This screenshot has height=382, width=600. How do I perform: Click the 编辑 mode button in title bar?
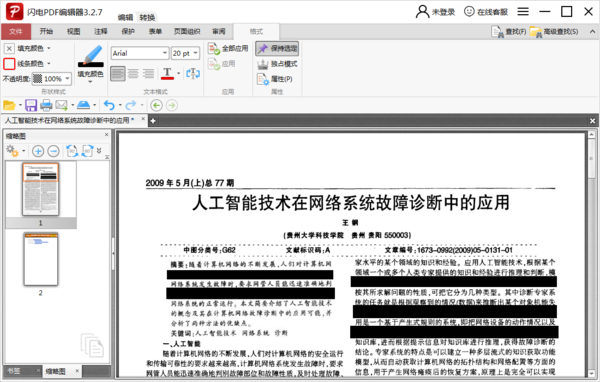click(x=126, y=17)
